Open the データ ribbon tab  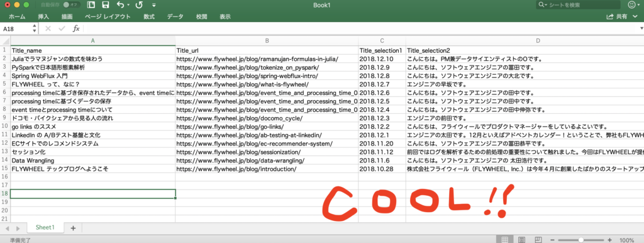(x=175, y=17)
